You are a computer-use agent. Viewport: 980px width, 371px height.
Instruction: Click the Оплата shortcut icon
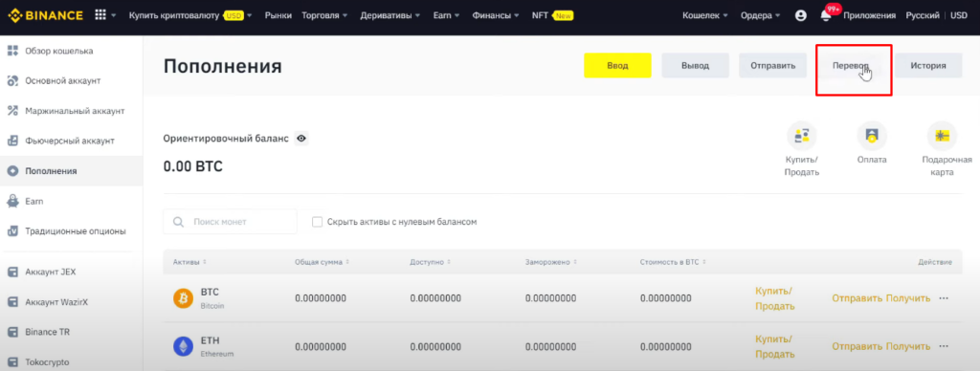(872, 136)
